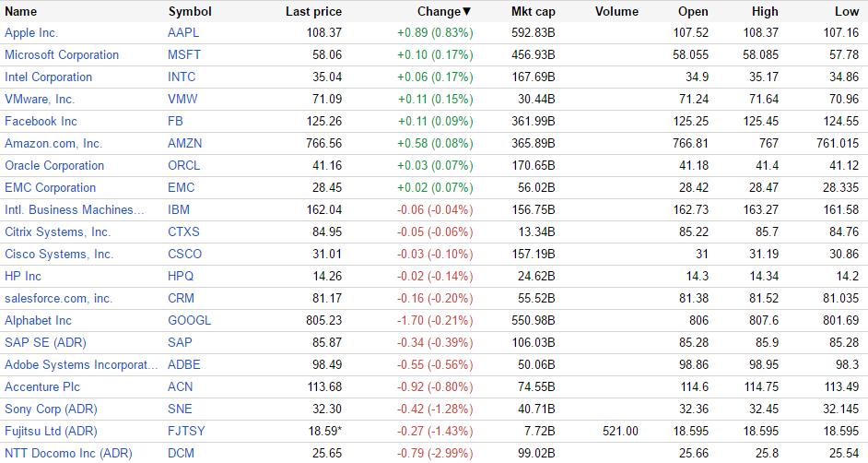This screenshot has height=463, width=868.
Task: Open Microsoft Corporation link
Action: tap(62, 54)
